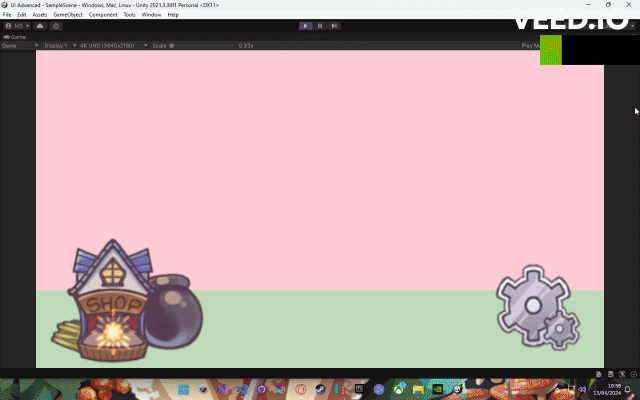The image size is (640, 400).
Task: Open Xbox app from the taskbar
Action: [399, 390]
